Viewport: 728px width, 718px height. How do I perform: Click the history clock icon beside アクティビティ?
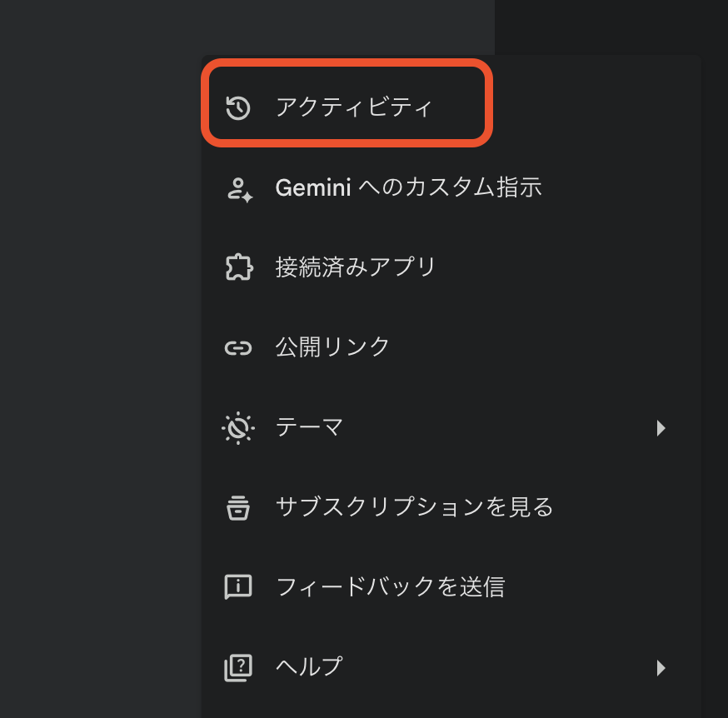(x=238, y=107)
